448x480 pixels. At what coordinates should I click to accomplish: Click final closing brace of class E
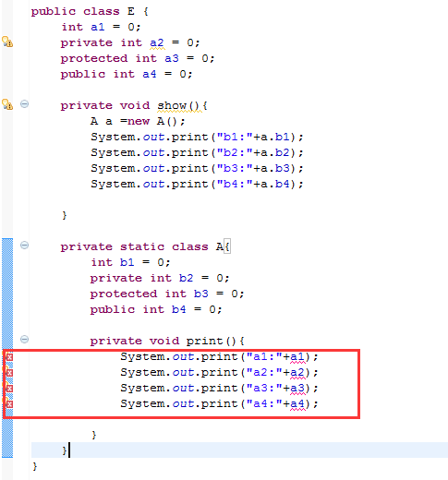(x=34, y=466)
